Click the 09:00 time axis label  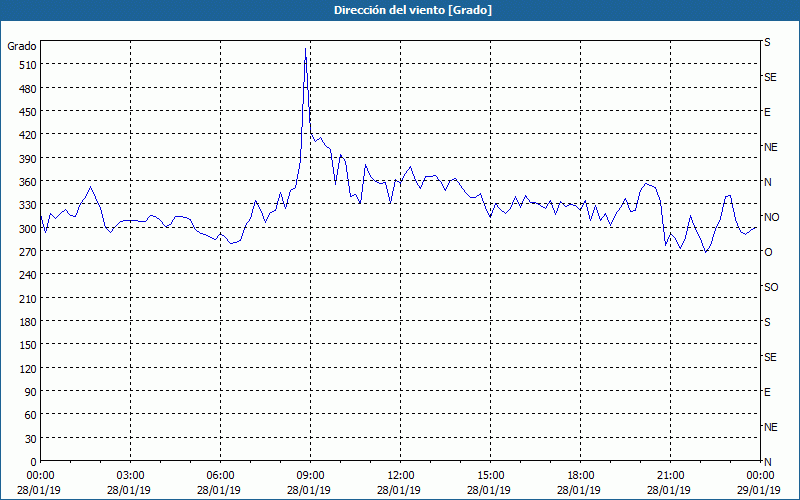pyautogui.click(x=310, y=476)
